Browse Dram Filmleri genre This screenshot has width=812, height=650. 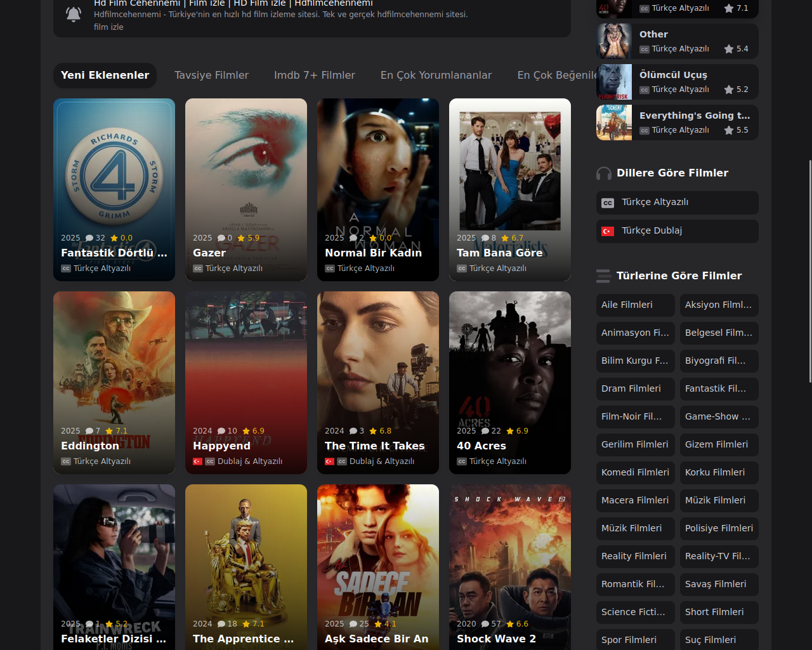636,389
